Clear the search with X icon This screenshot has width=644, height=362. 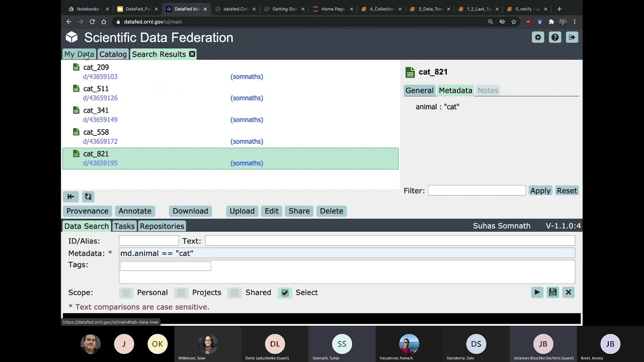[x=568, y=292]
